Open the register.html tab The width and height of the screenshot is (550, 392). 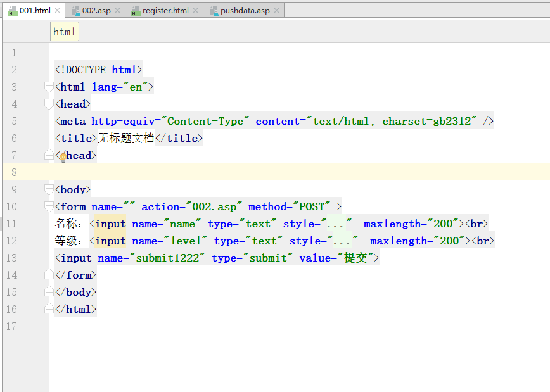[164, 11]
